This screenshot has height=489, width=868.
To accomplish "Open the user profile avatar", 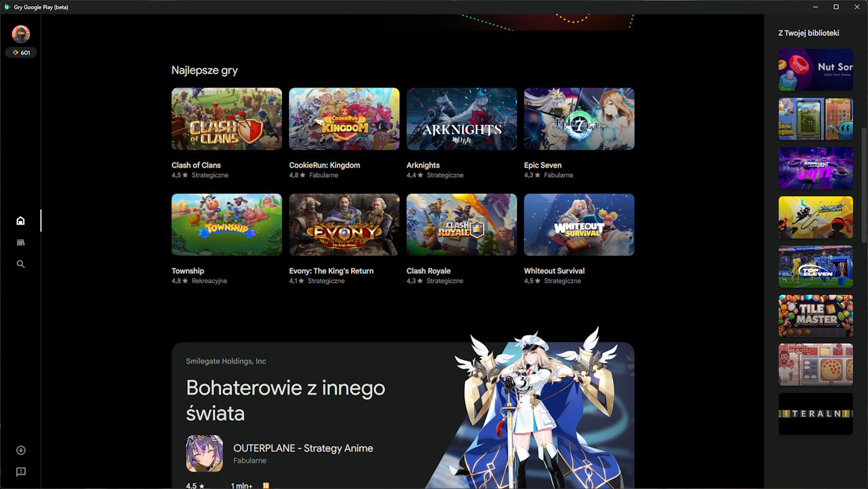I will click(21, 34).
